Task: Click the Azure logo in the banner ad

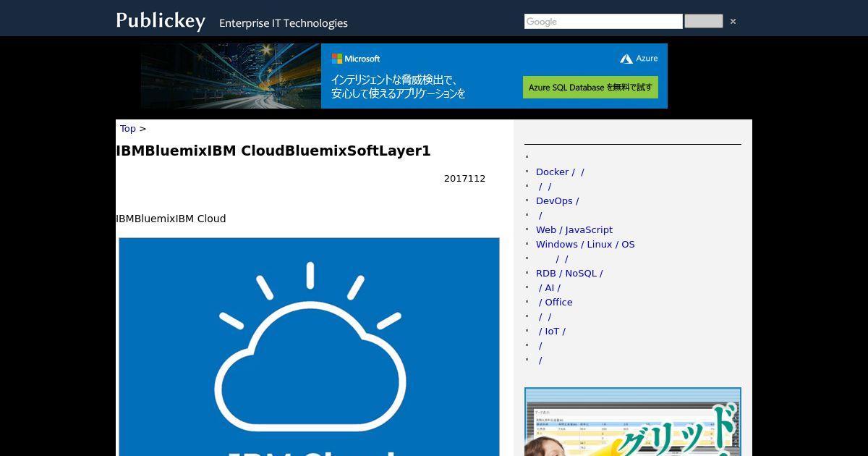Action: coord(639,59)
